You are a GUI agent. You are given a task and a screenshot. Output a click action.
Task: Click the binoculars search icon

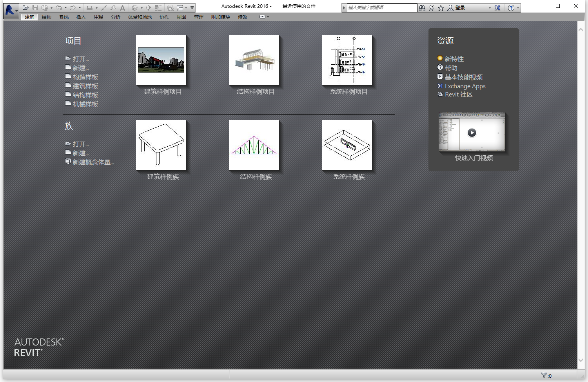pyautogui.click(x=422, y=8)
